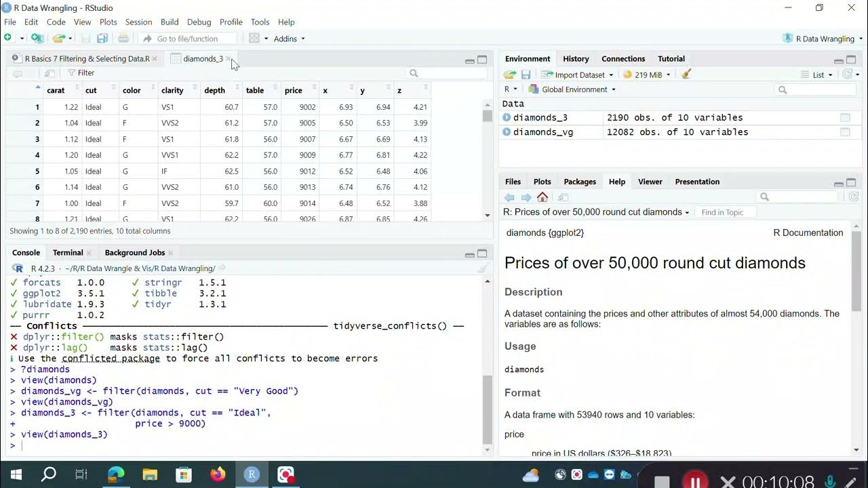
Task: Click the broom icon to clear environment objects
Action: click(x=686, y=75)
